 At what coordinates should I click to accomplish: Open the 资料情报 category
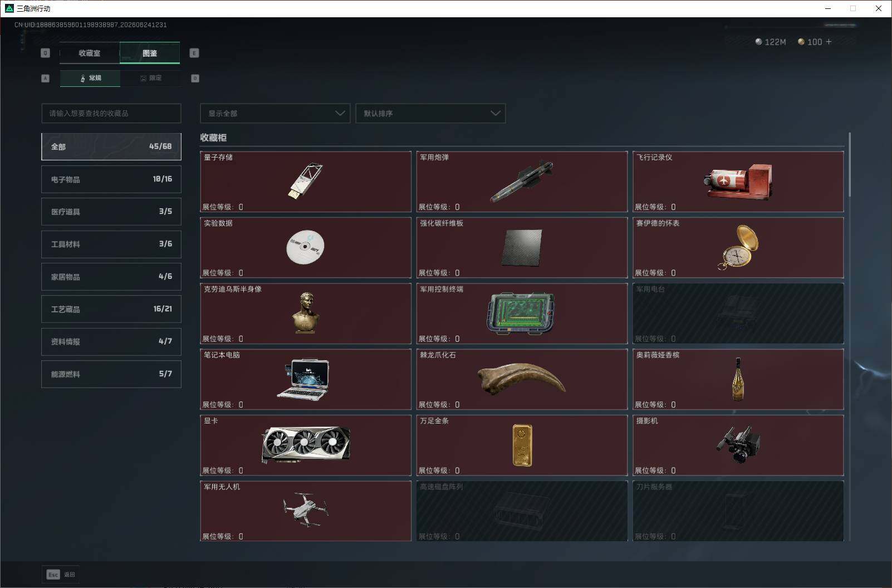[x=111, y=341]
